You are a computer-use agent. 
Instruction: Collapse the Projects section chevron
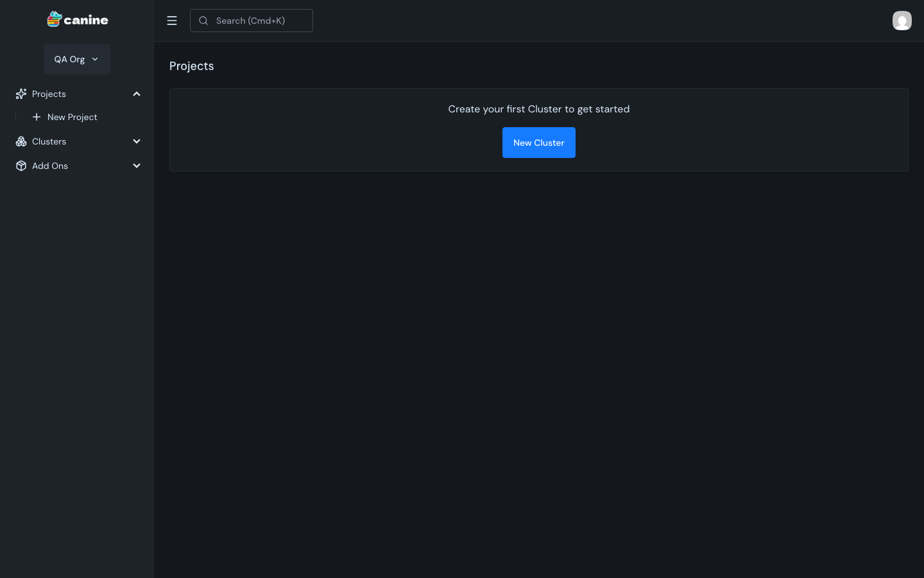pyautogui.click(x=137, y=94)
